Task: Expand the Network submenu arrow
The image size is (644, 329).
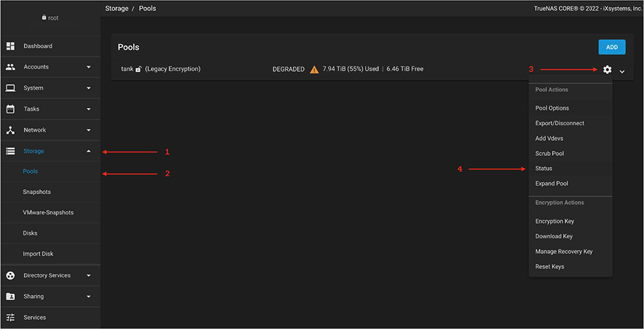Action: [88, 130]
